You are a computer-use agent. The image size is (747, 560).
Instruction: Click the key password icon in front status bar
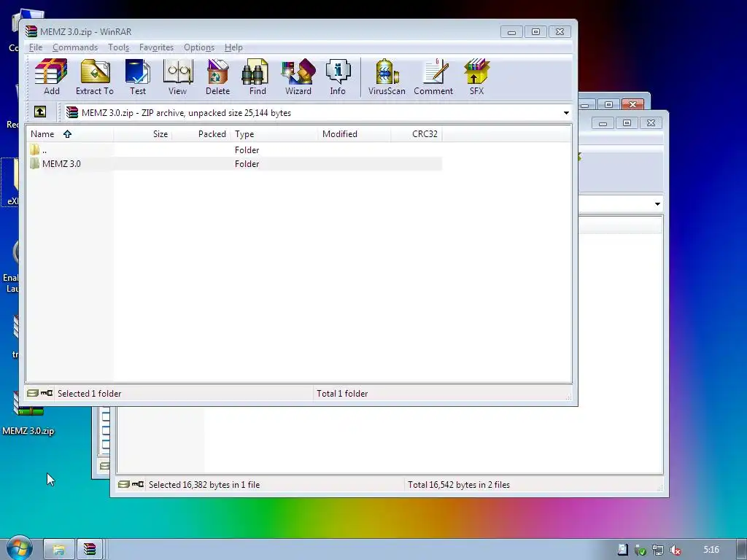click(47, 393)
